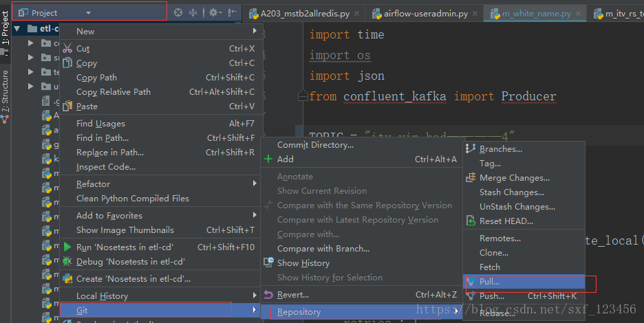Screen dimensions: 644x323
Task: Select Remotes...
Action: pyautogui.click(x=524, y=238)
